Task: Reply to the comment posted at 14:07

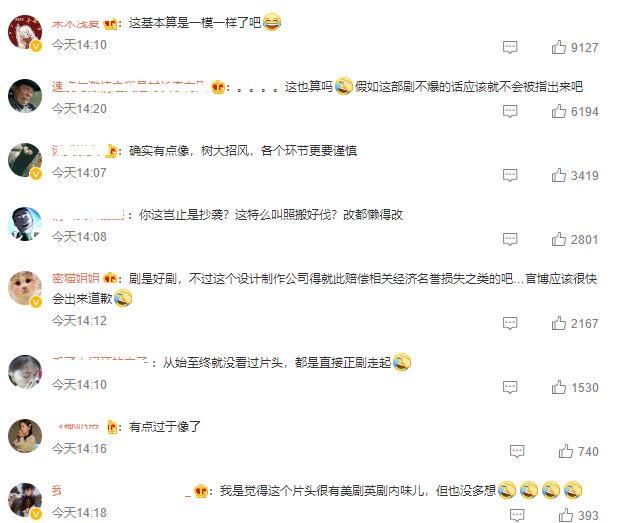Action: 510,175
